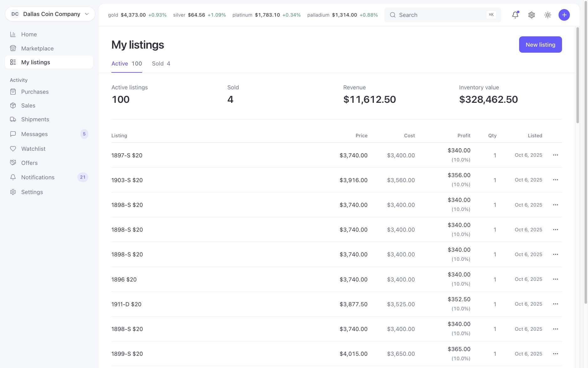Open the notifications bell icon
Viewport: 588px width, 368px height.
pos(515,15)
